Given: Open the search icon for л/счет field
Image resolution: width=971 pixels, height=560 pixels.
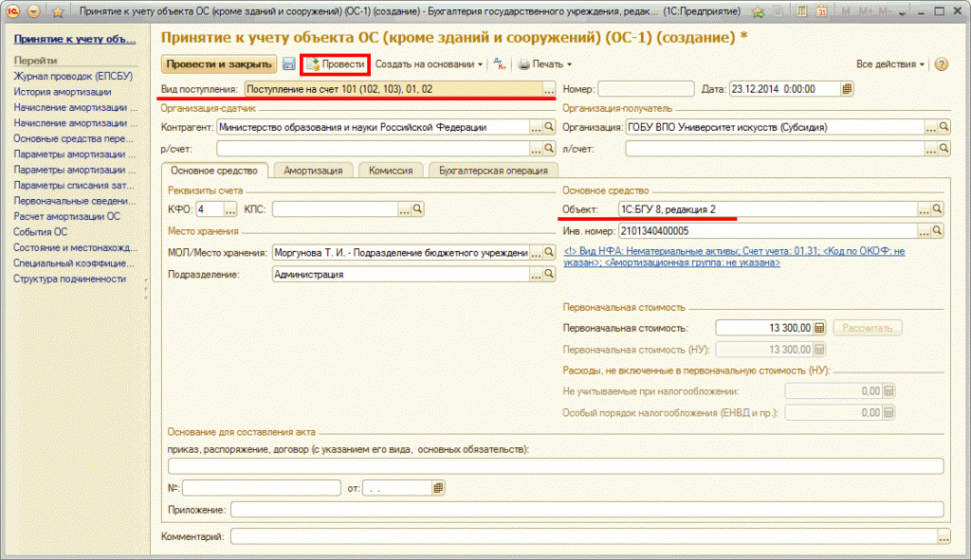Looking at the screenshot, I should 944,149.
